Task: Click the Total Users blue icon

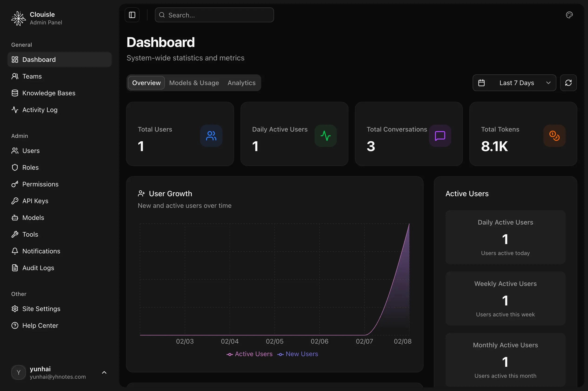Action: click(211, 136)
